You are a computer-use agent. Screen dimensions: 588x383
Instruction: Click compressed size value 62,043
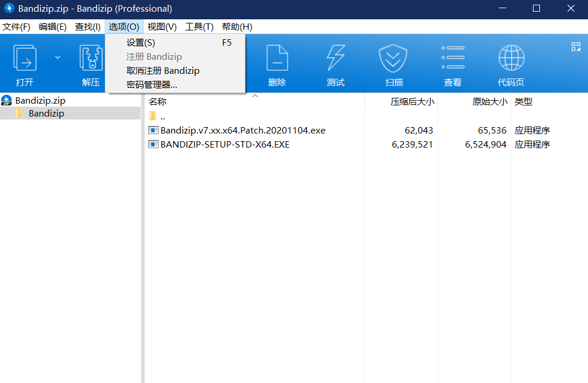click(x=419, y=131)
